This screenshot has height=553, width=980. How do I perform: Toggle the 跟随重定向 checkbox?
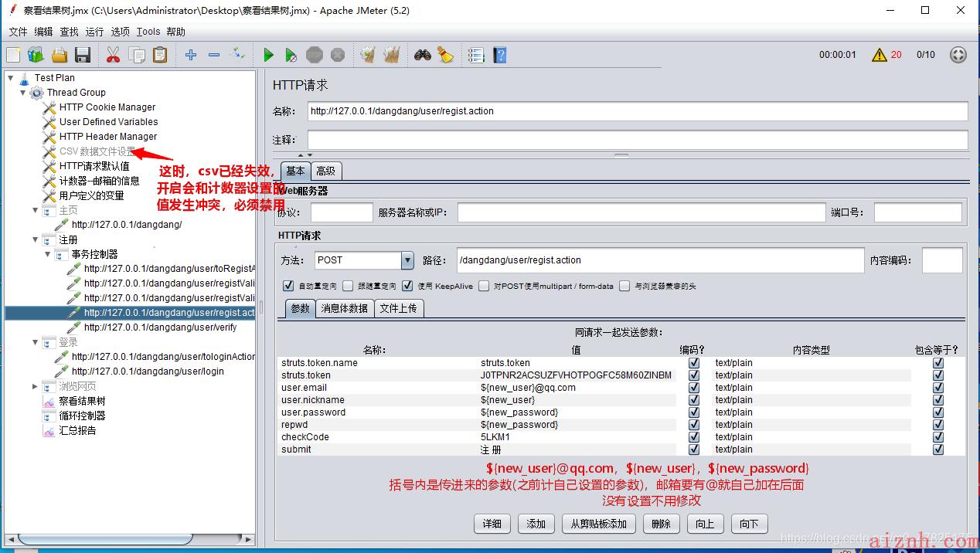point(348,286)
